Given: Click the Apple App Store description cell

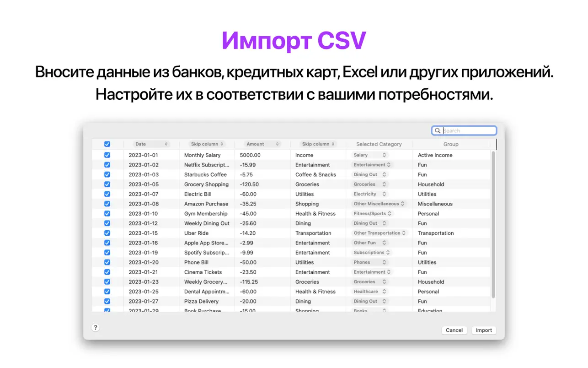Looking at the screenshot, I should coord(207,243).
